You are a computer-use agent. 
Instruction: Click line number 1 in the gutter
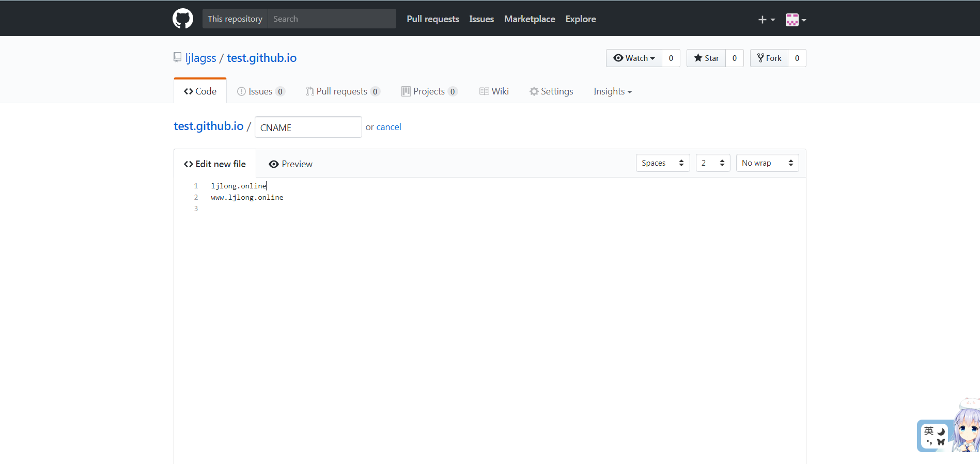196,186
